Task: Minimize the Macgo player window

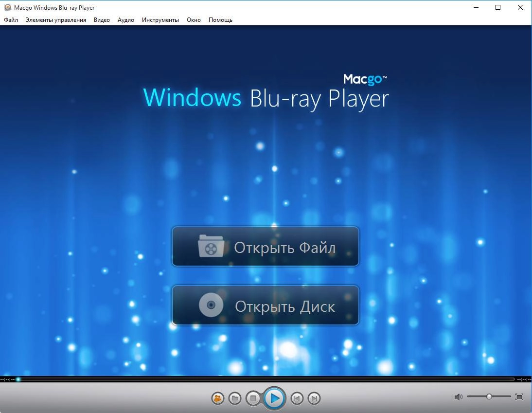Action: coord(476,7)
